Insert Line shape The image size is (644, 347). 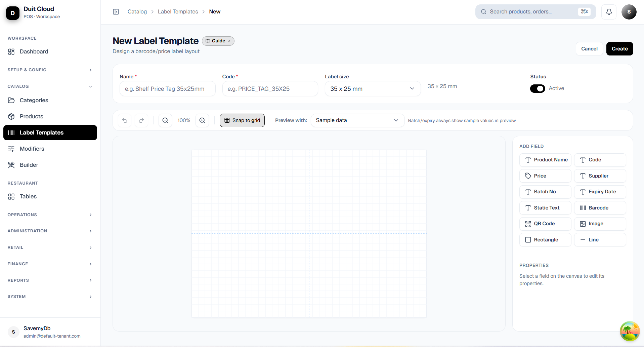click(600, 240)
